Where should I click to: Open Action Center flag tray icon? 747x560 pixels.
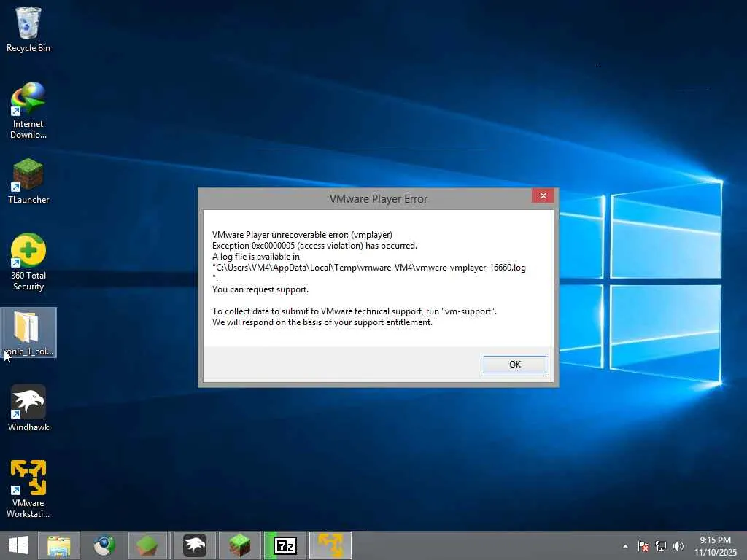pos(643,546)
